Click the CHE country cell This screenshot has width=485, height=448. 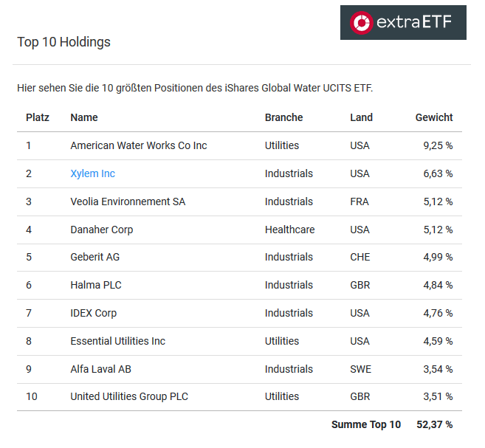(x=360, y=257)
